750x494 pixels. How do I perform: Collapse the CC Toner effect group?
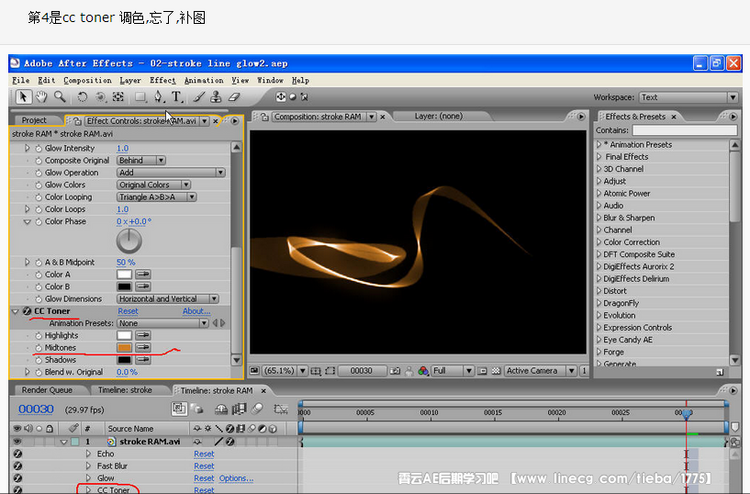coord(15,311)
